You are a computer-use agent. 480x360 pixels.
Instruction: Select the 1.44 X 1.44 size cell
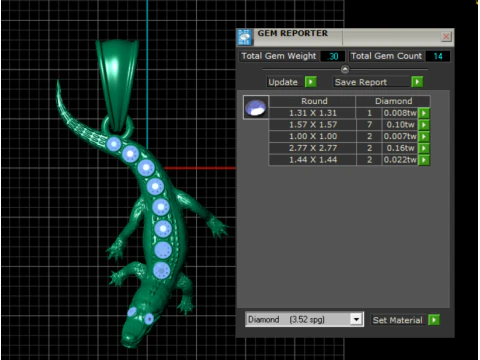(313, 160)
